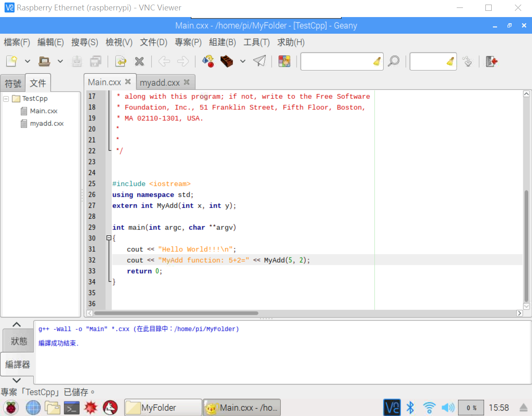Click the volume speaker tray icon
Screen dimensions: 532x416
point(448,408)
